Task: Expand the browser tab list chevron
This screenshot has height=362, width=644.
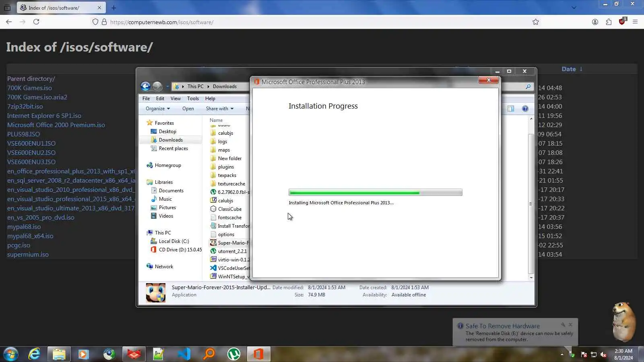Action: [574, 8]
